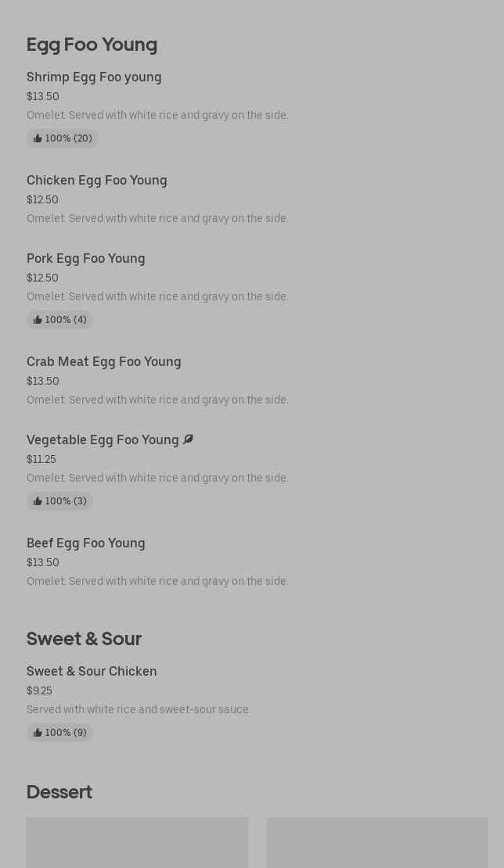Click thumbs-up rating icon for Pork Egg Foo Young

38,320
